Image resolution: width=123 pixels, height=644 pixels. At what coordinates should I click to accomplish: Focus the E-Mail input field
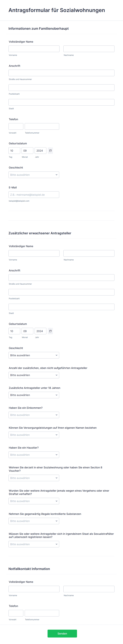[x=34, y=195]
